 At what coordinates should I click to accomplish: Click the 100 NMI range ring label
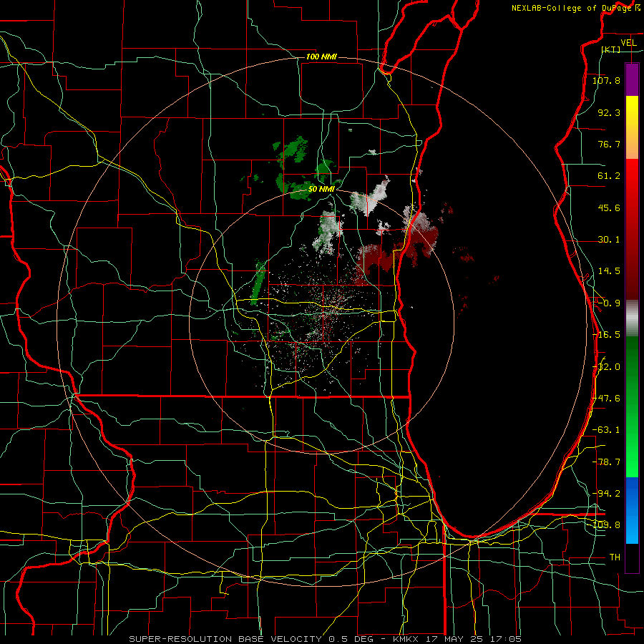321,57
